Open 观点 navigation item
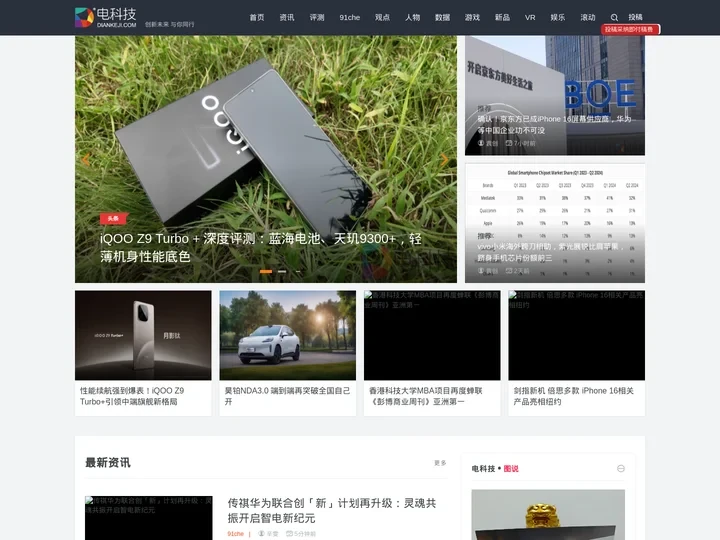720x540 pixels. click(x=382, y=17)
